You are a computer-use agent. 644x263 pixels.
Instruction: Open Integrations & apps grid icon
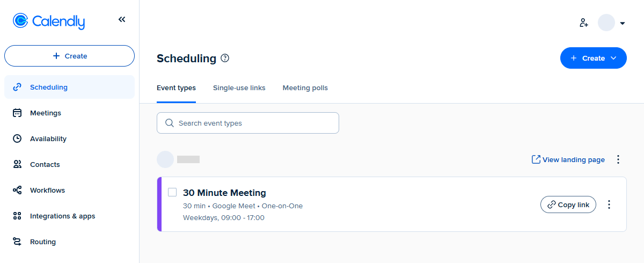pos(17,216)
